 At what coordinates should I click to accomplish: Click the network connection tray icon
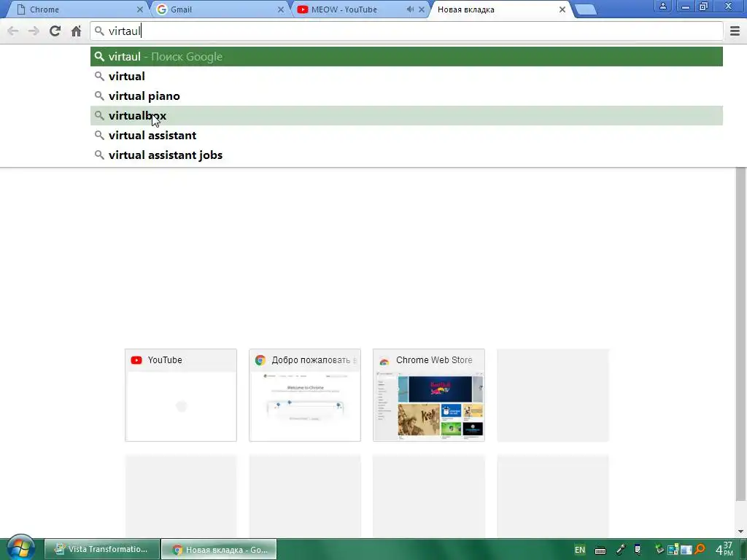click(673, 549)
